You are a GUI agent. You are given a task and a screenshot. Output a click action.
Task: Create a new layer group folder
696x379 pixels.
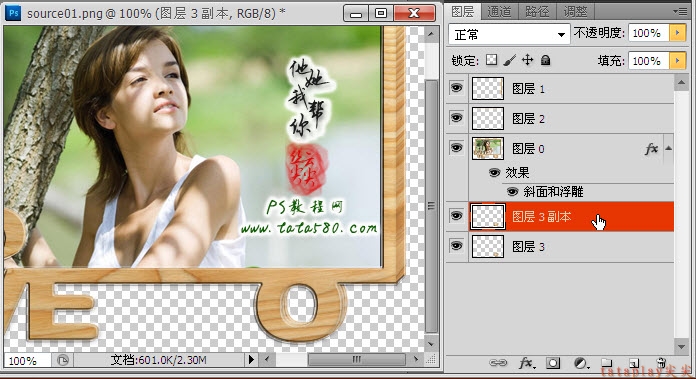click(x=607, y=363)
